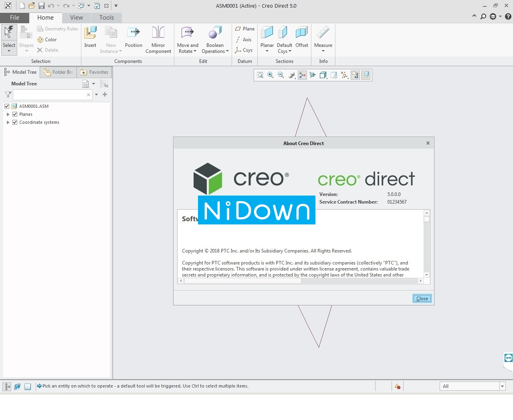Create a datum Axis
The height and width of the screenshot is (420, 513).
[x=244, y=40]
